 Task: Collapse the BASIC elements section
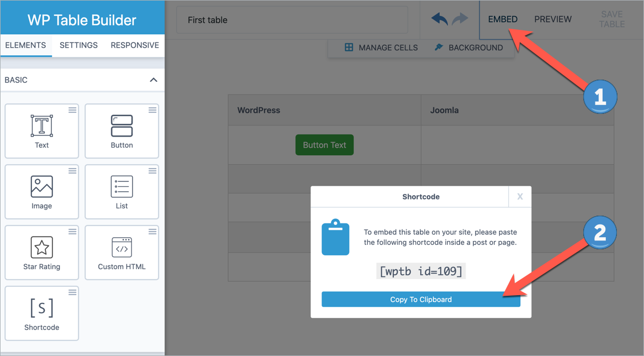tap(154, 80)
